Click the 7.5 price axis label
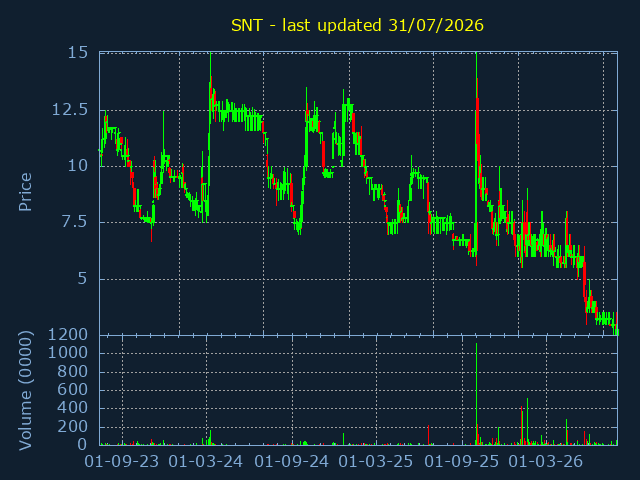The image size is (640, 480). click(x=75, y=222)
